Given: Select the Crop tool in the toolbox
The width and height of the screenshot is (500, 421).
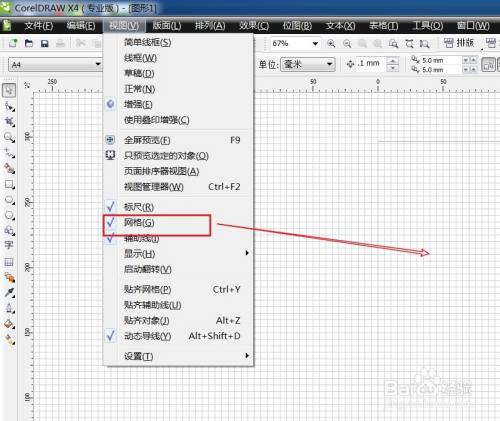Looking at the screenshot, I should [x=9, y=122].
